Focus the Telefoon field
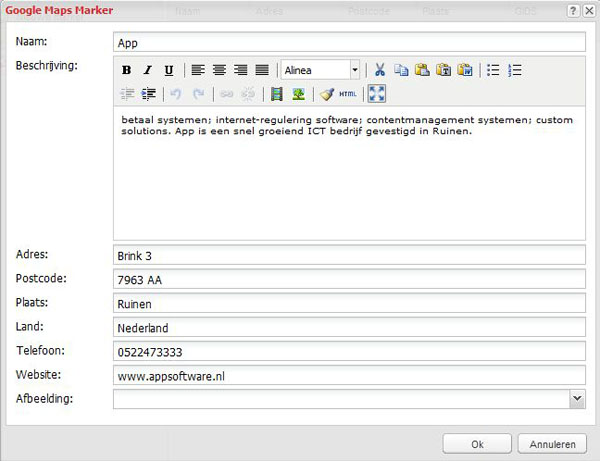Viewport: 600px width, 461px height. [349, 351]
